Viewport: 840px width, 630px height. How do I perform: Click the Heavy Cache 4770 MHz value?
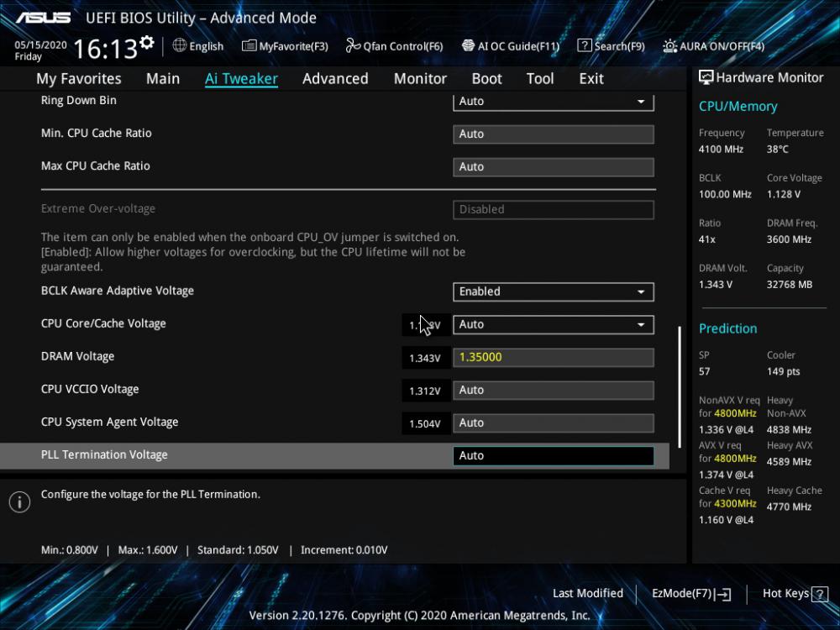point(789,507)
